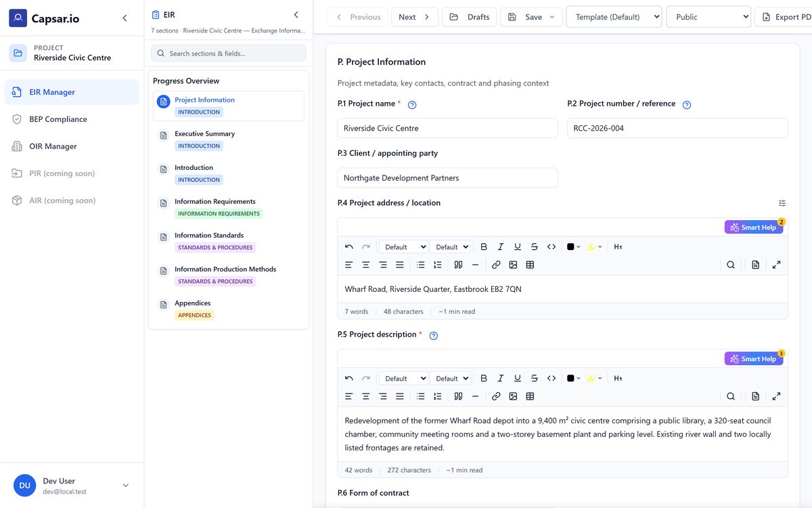Toggle bold in the P.4 address editor
This screenshot has height=508, width=812.
[x=484, y=247]
